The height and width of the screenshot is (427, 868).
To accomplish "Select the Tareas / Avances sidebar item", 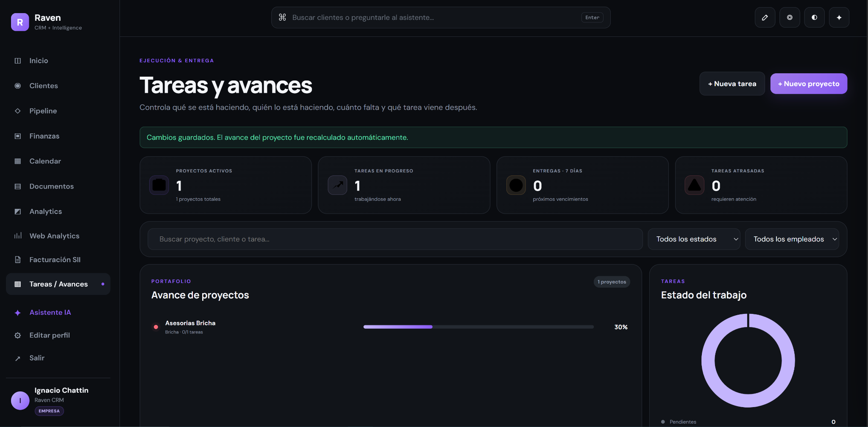I will 58,284.
